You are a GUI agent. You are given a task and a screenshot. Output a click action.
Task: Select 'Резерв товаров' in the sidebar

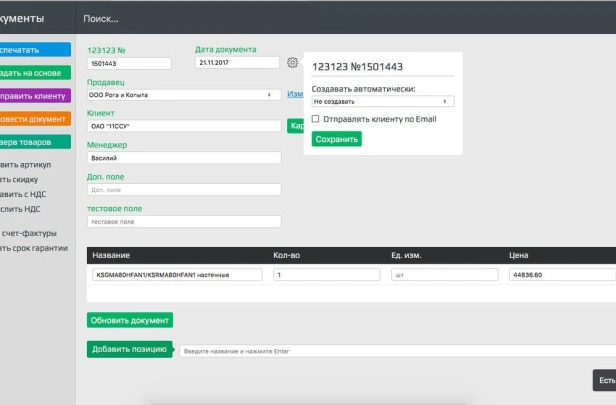[x=35, y=142]
